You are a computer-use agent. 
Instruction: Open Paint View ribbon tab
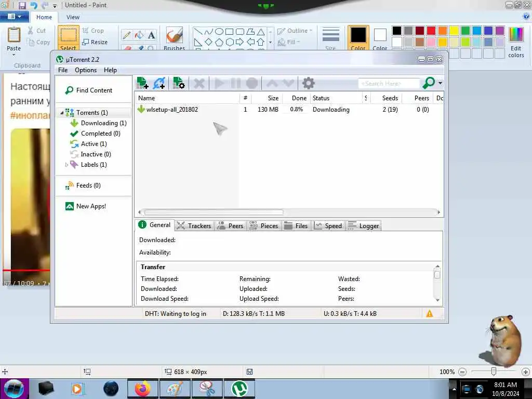tap(73, 17)
